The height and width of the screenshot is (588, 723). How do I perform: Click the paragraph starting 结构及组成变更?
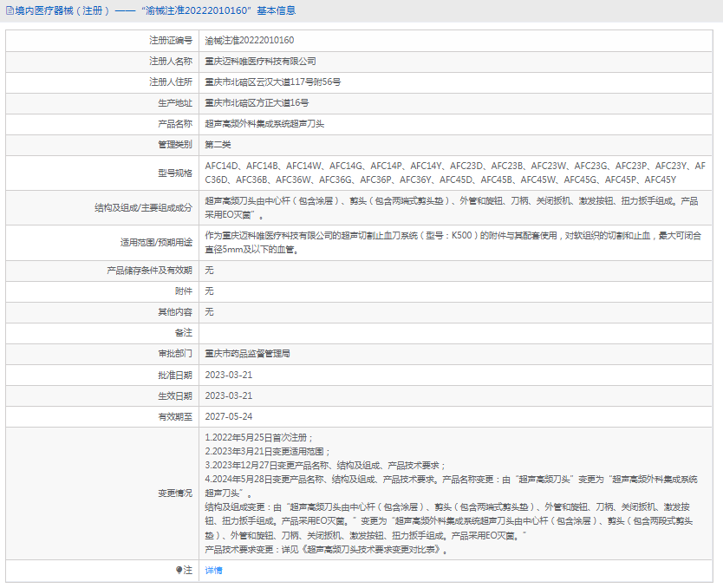click(x=449, y=521)
